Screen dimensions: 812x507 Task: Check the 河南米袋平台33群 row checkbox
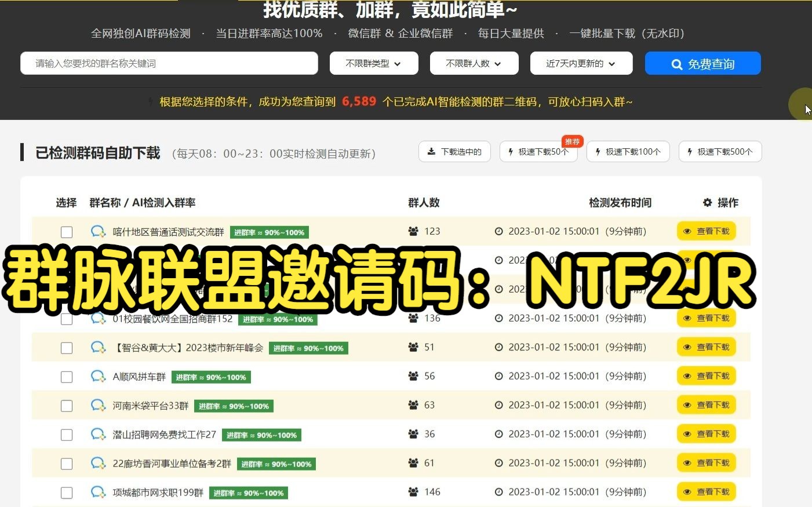[x=67, y=406]
